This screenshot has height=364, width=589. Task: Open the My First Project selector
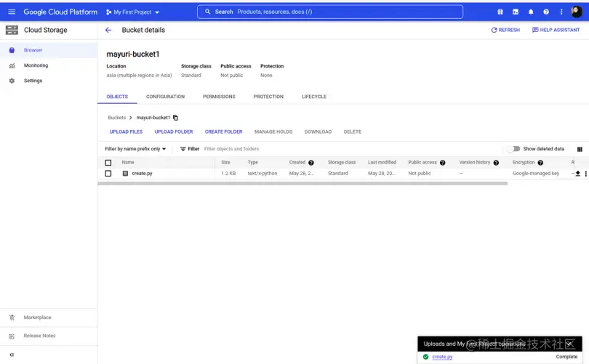click(132, 12)
